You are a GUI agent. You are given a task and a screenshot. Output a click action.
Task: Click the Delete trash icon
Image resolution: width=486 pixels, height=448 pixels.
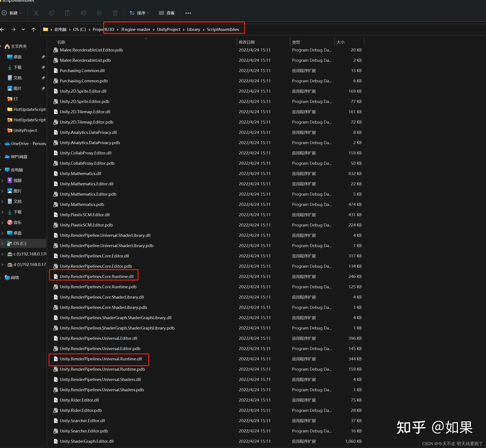[115, 13]
